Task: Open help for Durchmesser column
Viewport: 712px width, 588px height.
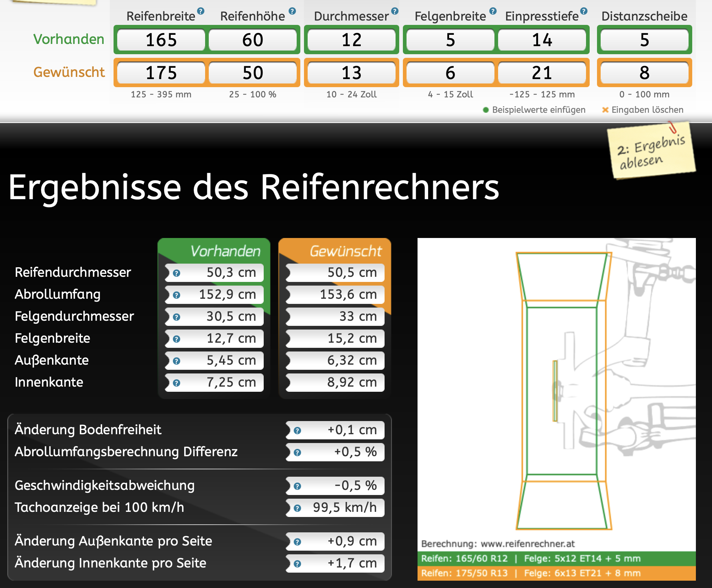Action: 394,11
